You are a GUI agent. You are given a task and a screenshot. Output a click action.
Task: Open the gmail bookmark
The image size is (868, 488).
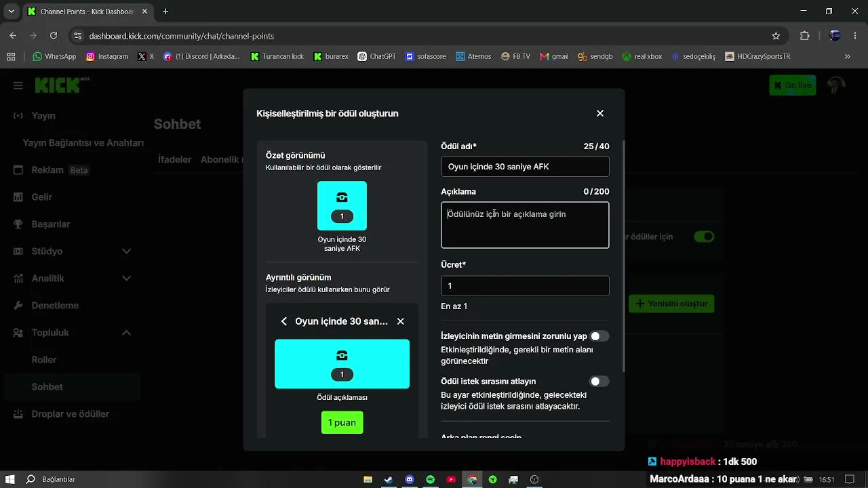click(554, 56)
